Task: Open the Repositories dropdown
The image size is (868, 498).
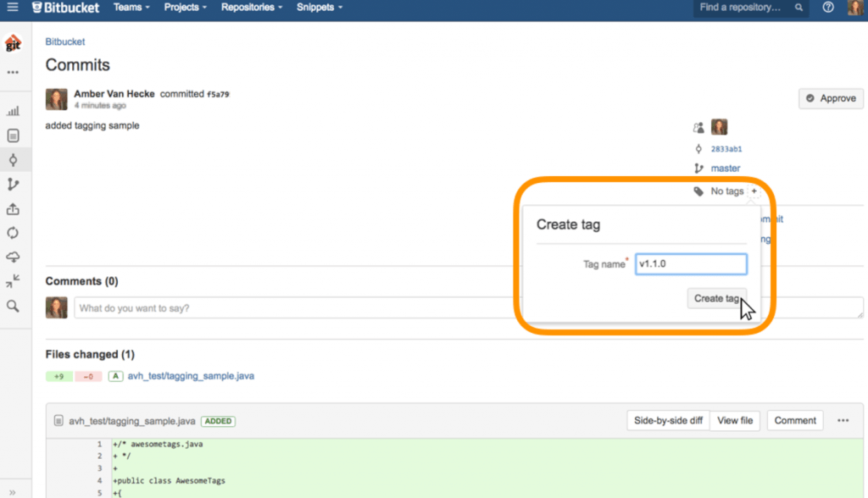Action: pos(250,8)
